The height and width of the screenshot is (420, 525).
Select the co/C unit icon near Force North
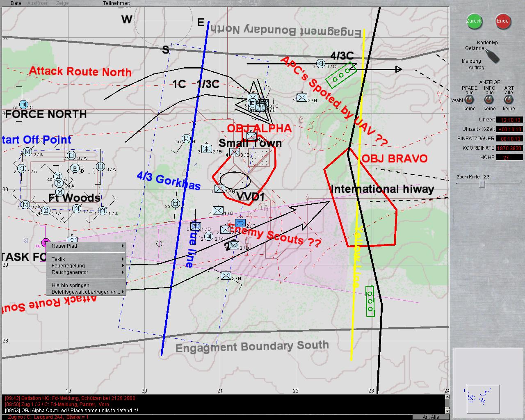(24, 104)
